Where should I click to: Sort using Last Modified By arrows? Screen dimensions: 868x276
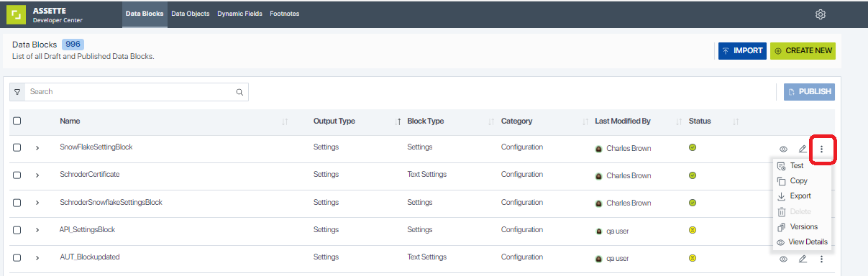(679, 121)
